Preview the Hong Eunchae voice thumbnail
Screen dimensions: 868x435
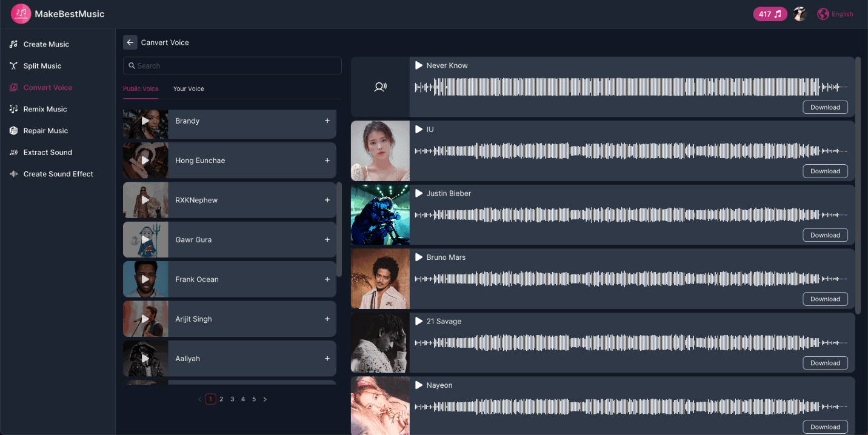pos(145,161)
